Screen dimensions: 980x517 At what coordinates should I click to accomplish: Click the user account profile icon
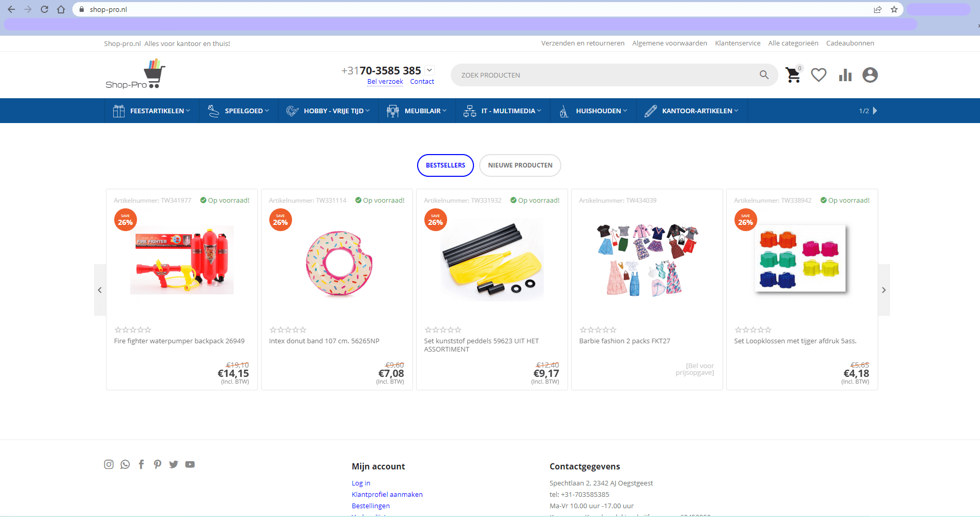pos(870,75)
